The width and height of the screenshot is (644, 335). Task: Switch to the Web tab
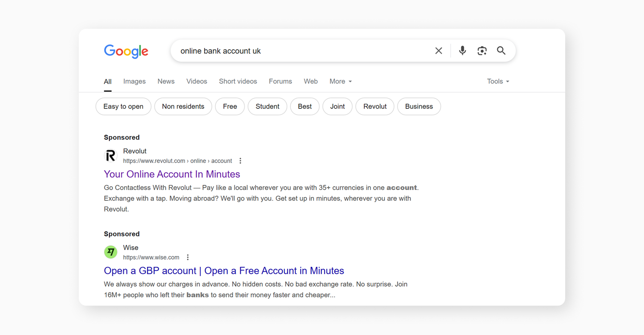(x=311, y=81)
